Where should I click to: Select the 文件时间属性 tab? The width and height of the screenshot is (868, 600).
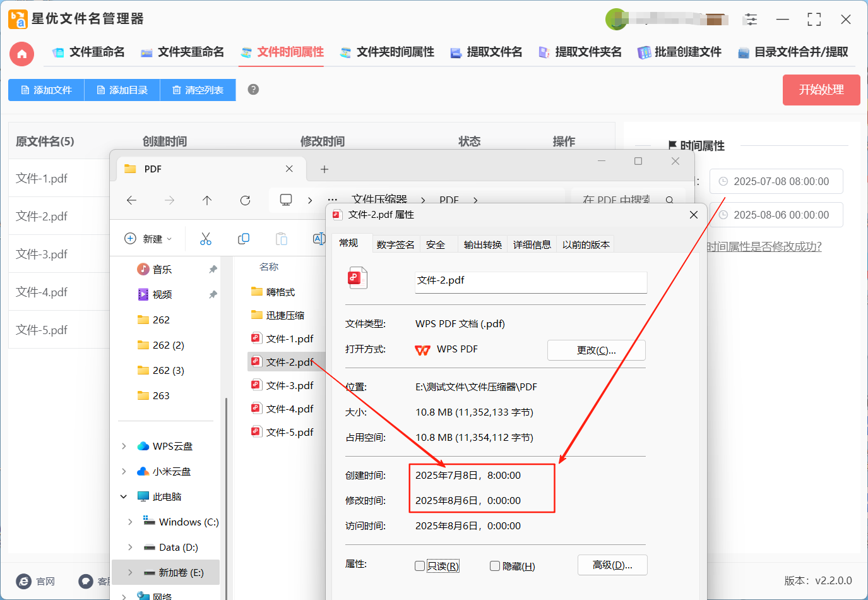click(x=282, y=52)
